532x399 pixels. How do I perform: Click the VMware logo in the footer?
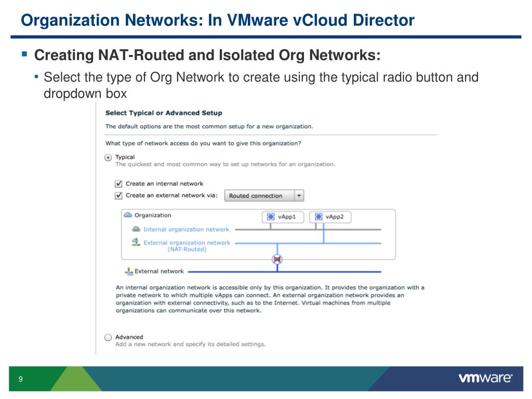point(486,378)
